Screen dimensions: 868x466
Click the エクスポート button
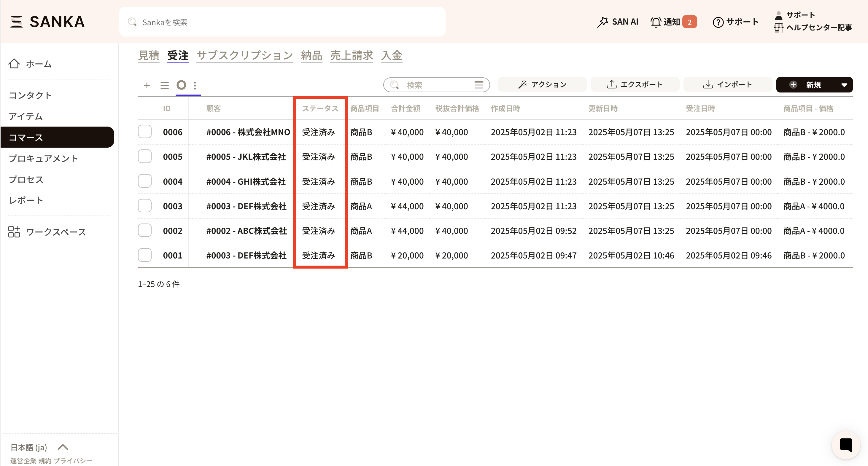click(635, 84)
